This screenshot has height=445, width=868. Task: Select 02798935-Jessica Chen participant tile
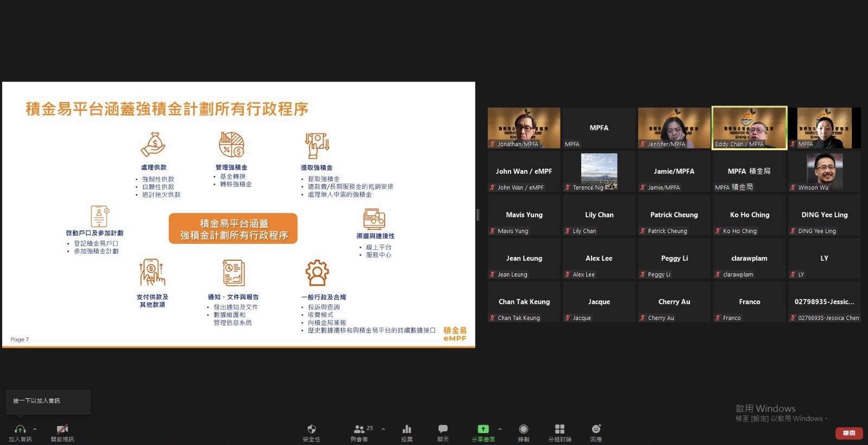tap(825, 302)
